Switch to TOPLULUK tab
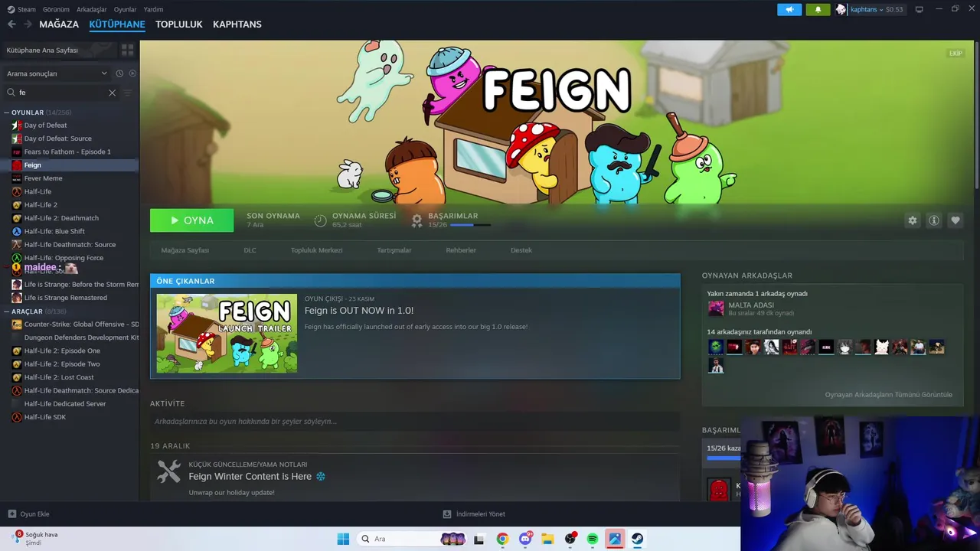The width and height of the screenshot is (980, 551). click(179, 24)
